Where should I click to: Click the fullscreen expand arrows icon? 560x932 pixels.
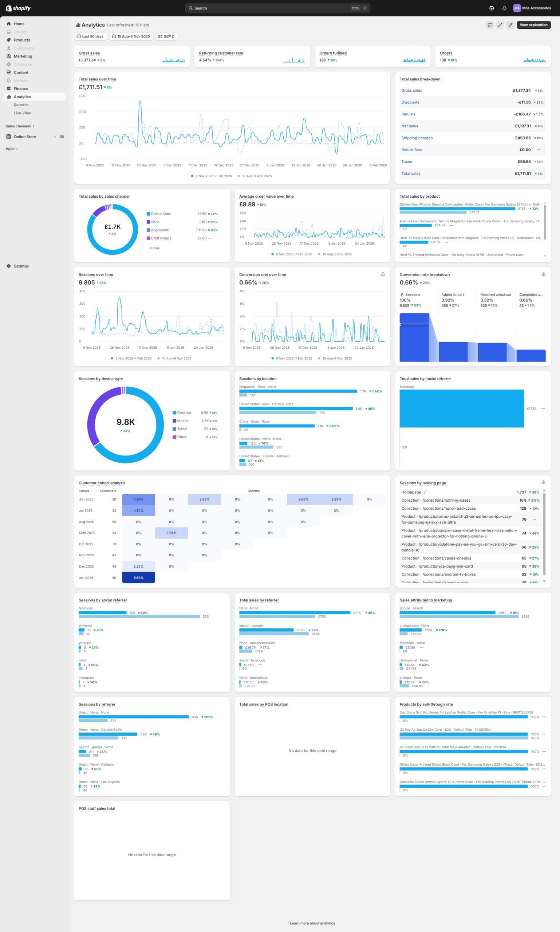click(500, 25)
